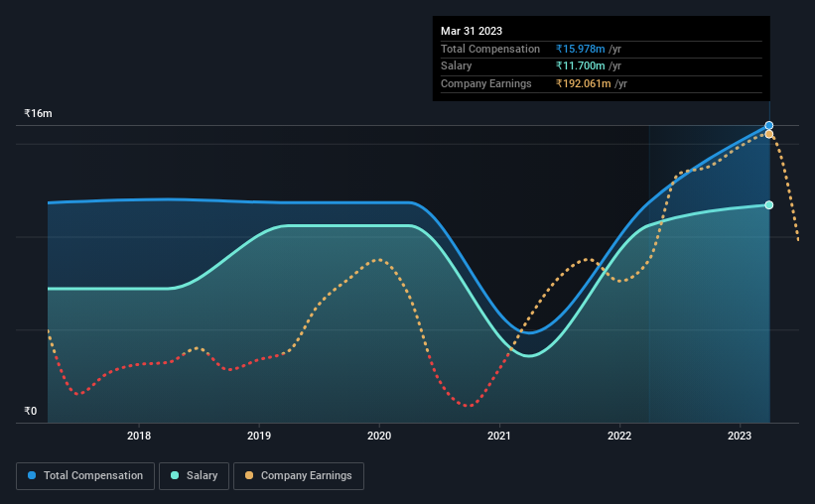Click the orange dot in Company Earnings legend
815x504 pixels.
[249, 475]
